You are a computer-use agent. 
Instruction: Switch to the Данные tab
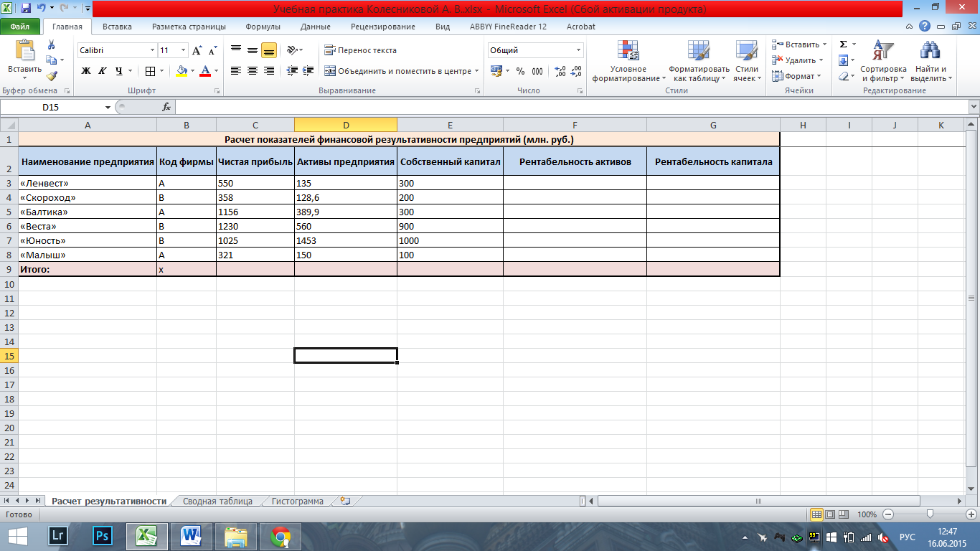(315, 27)
